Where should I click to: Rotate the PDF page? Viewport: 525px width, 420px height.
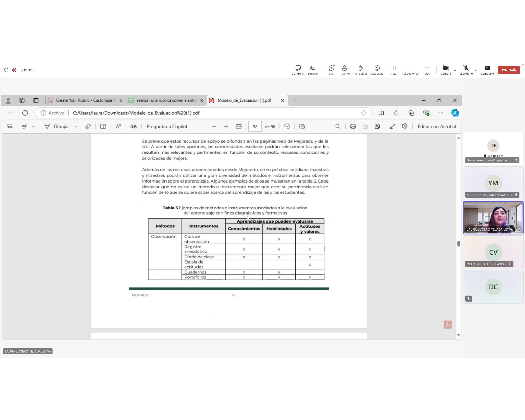pos(287,126)
